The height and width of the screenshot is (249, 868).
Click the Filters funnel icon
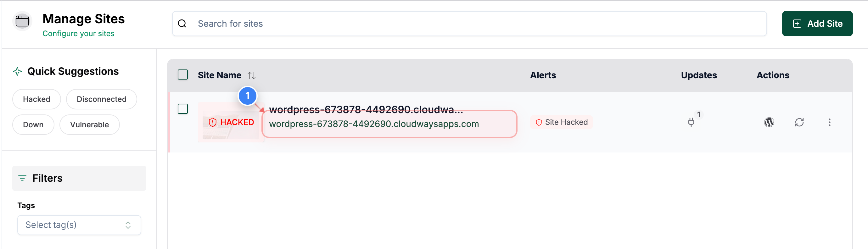[22, 178]
